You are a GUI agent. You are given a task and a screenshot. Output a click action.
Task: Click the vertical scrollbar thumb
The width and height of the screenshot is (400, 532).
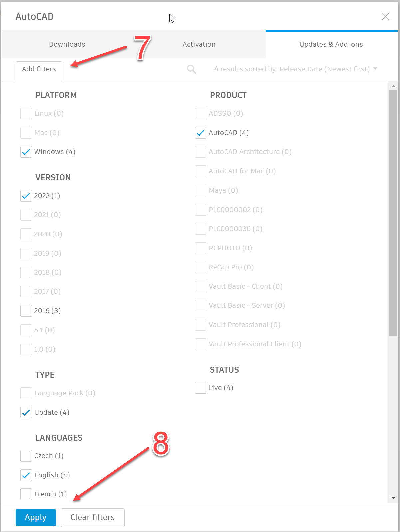tap(393, 213)
